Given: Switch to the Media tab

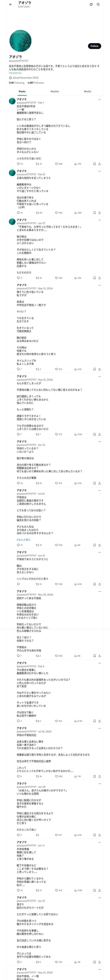Looking at the screenshot, I should (87, 91).
